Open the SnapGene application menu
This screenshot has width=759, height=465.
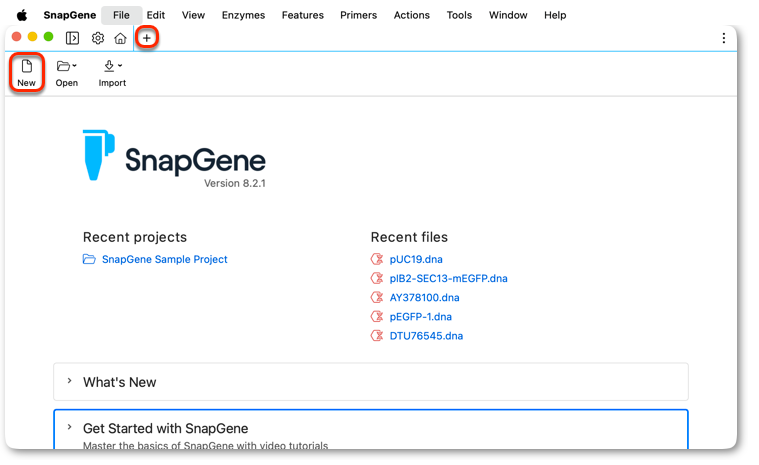(70, 15)
